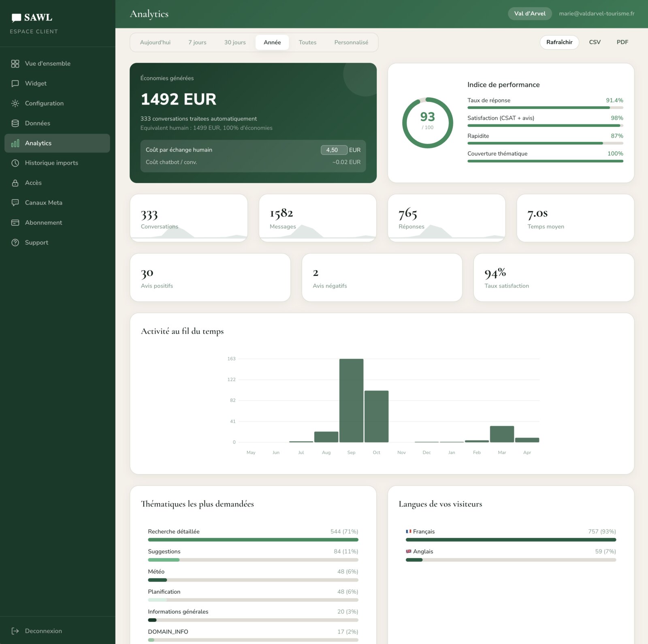Click the 'Informations générales' thematic label
The width and height of the screenshot is (648, 644).
click(x=178, y=612)
